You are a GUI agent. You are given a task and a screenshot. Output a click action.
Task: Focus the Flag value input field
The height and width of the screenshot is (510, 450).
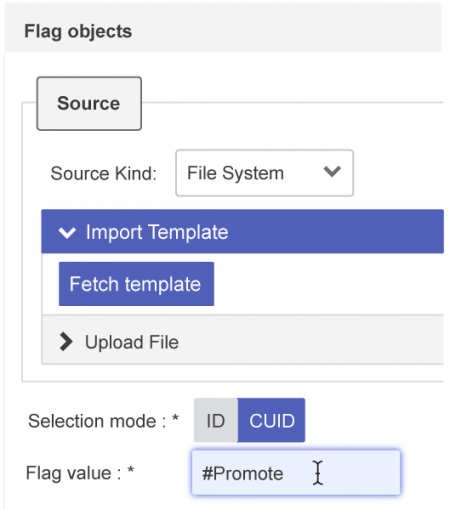click(296, 473)
